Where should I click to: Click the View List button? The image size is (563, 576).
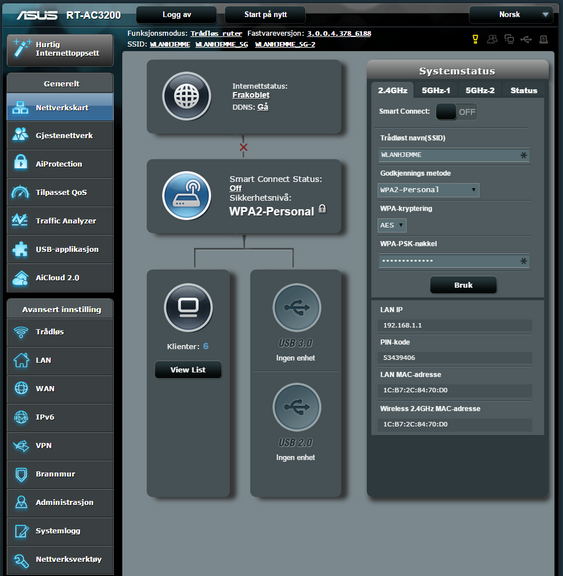click(188, 370)
